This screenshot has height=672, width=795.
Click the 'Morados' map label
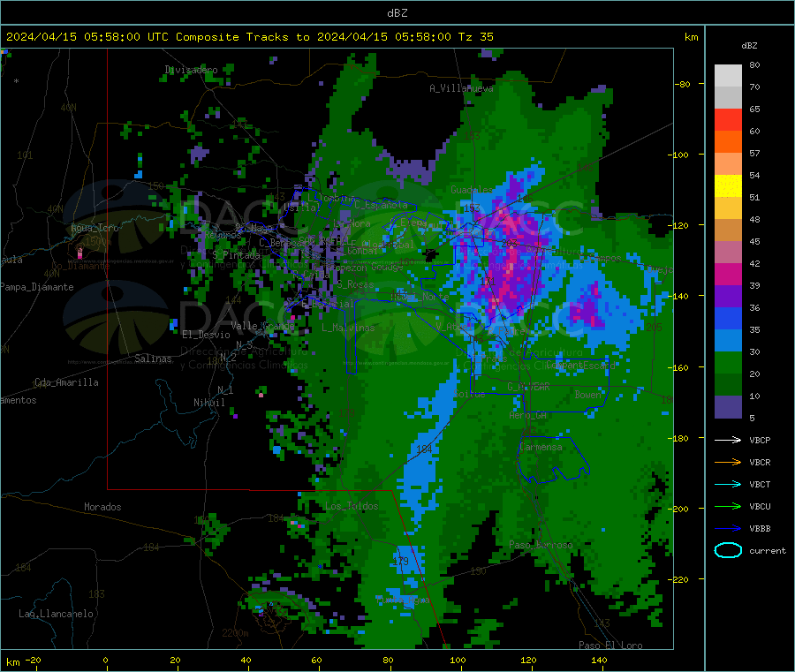[102, 507]
